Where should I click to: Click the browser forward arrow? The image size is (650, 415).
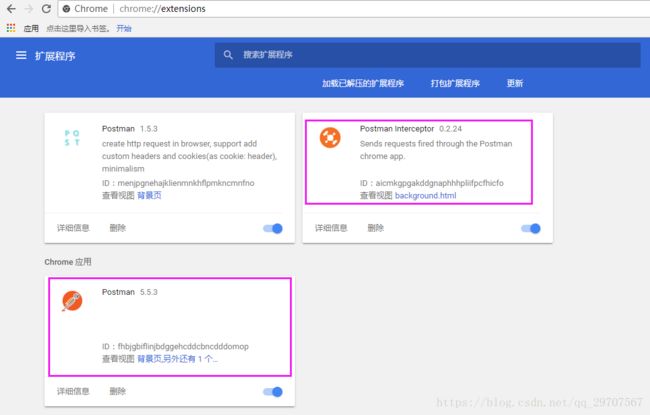pyautogui.click(x=29, y=9)
